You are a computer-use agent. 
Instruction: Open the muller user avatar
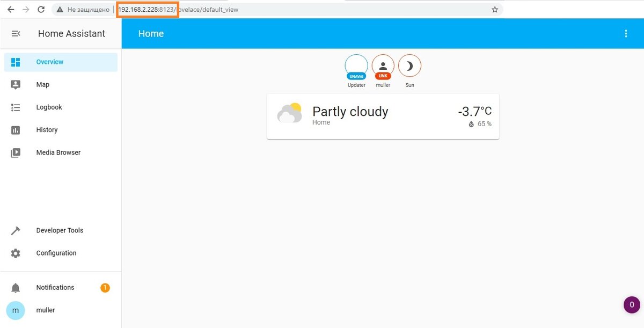pyautogui.click(x=16, y=310)
